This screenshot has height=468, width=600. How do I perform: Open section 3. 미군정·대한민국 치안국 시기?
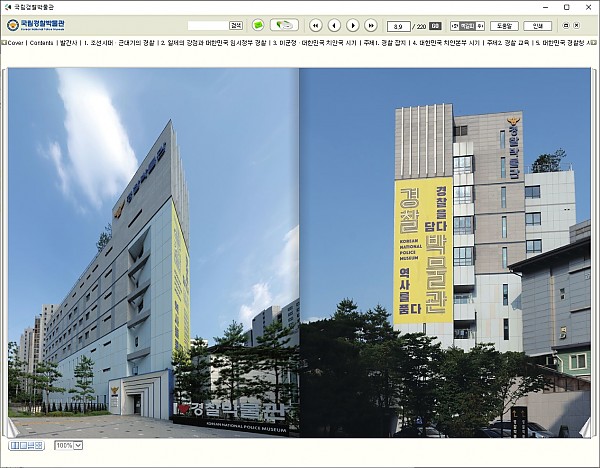tap(315, 43)
